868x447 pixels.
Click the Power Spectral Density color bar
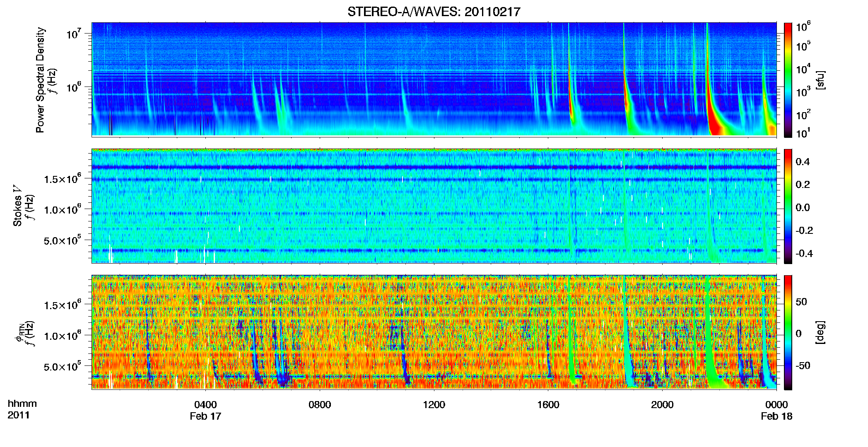point(788,80)
